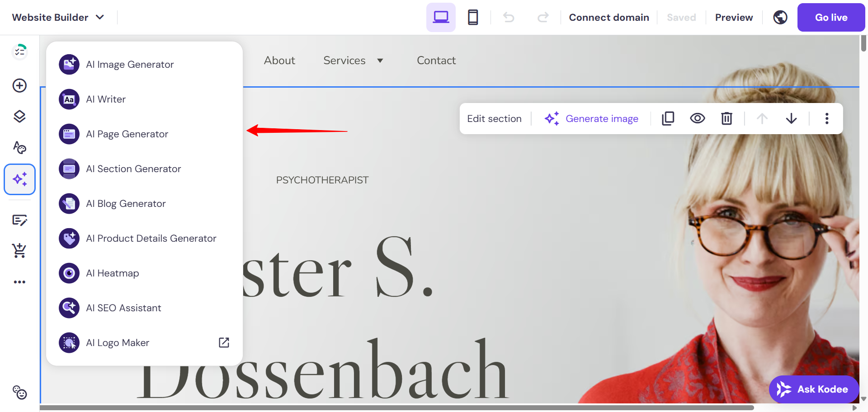868x412 pixels.
Task: Expand the Website Builder dropdown
Action: 58,17
